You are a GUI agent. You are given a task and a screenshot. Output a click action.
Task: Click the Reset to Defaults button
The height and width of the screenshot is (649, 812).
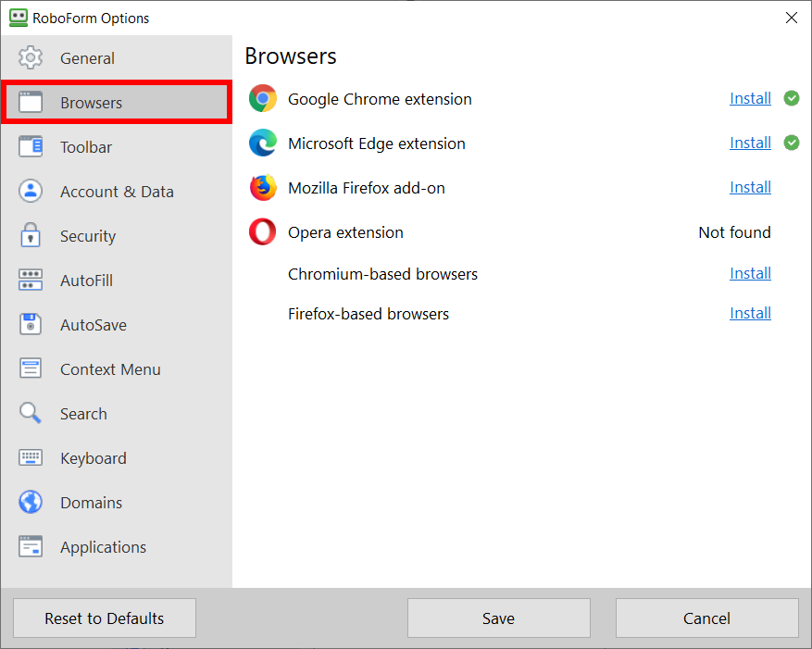[x=105, y=618]
